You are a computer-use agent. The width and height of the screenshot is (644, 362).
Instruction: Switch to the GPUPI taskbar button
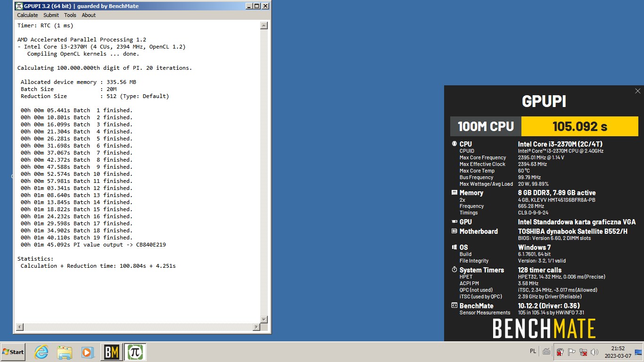[135, 352]
